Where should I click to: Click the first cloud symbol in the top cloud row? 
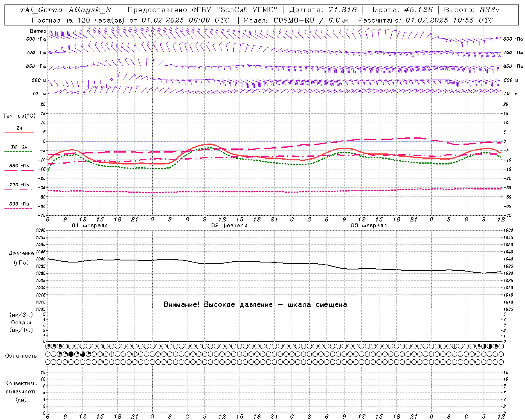point(48,346)
